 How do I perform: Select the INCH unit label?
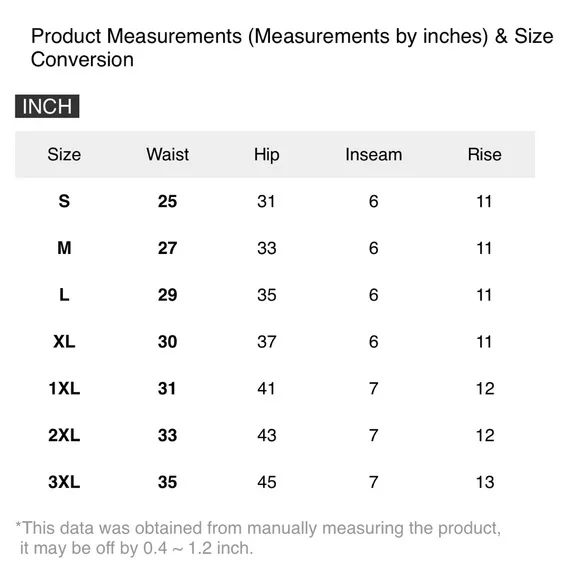pos(47,106)
